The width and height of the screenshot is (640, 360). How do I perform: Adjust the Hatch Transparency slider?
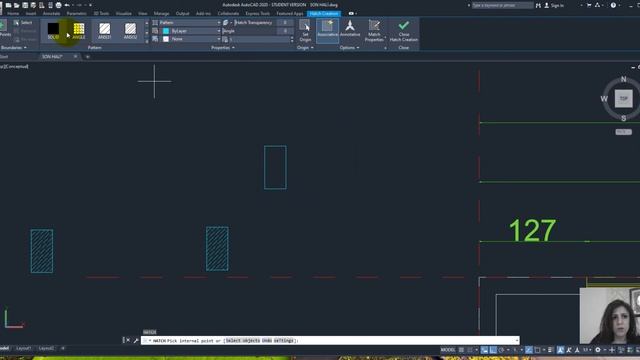(264, 23)
